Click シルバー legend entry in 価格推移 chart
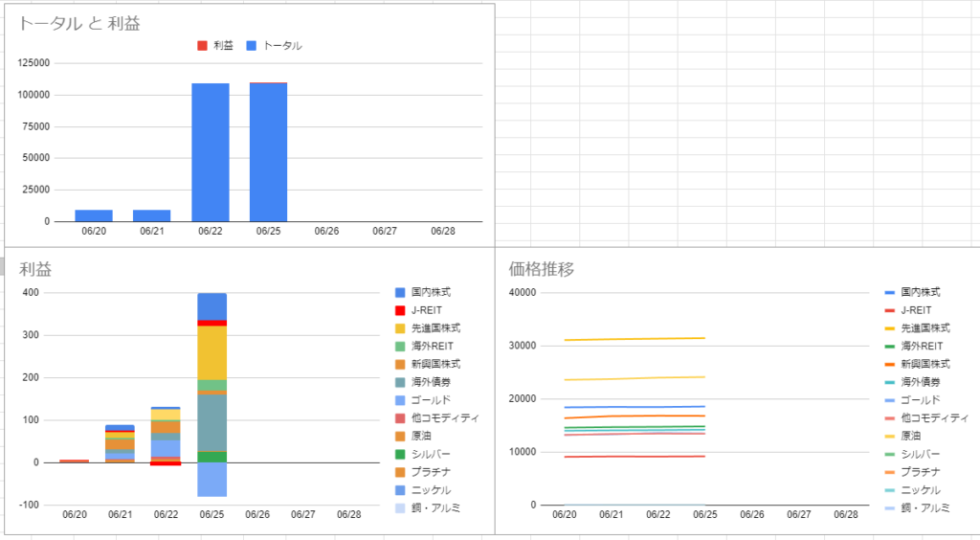Image resolution: width=980 pixels, height=540 pixels. (921, 454)
